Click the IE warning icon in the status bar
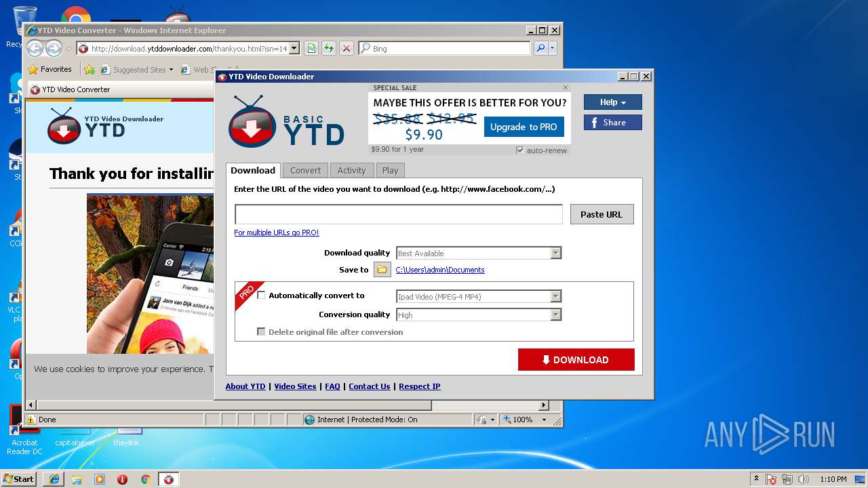 [31, 420]
